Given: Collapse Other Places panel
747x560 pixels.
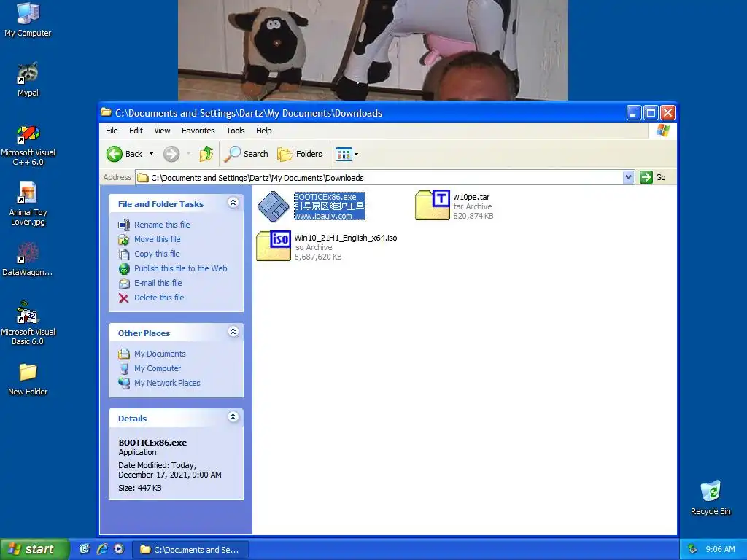Looking at the screenshot, I should [233, 332].
